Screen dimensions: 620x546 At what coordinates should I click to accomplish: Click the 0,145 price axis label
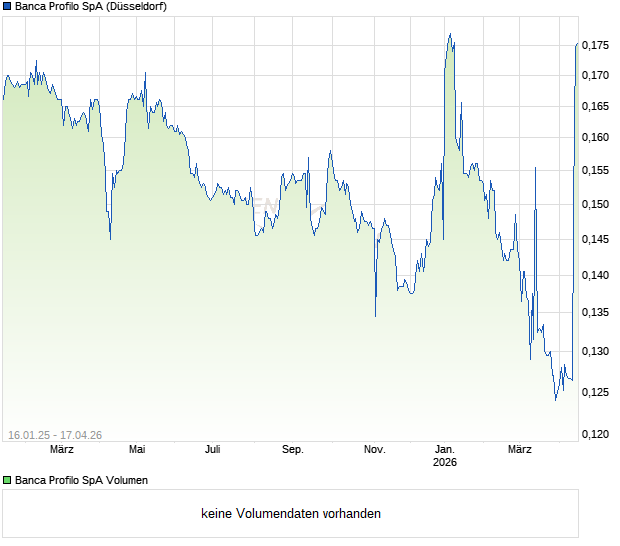pos(595,239)
